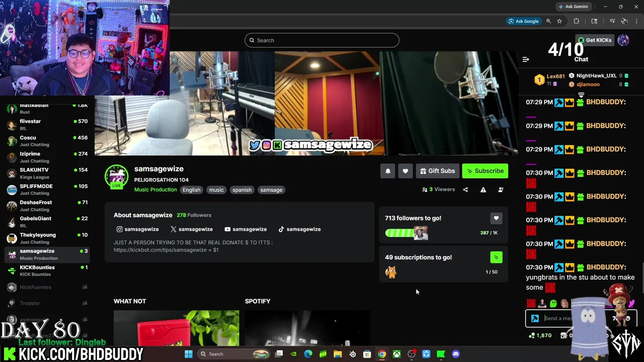
Task: Click the blue hammer moderator icon in chat input
Action: coord(535,318)
